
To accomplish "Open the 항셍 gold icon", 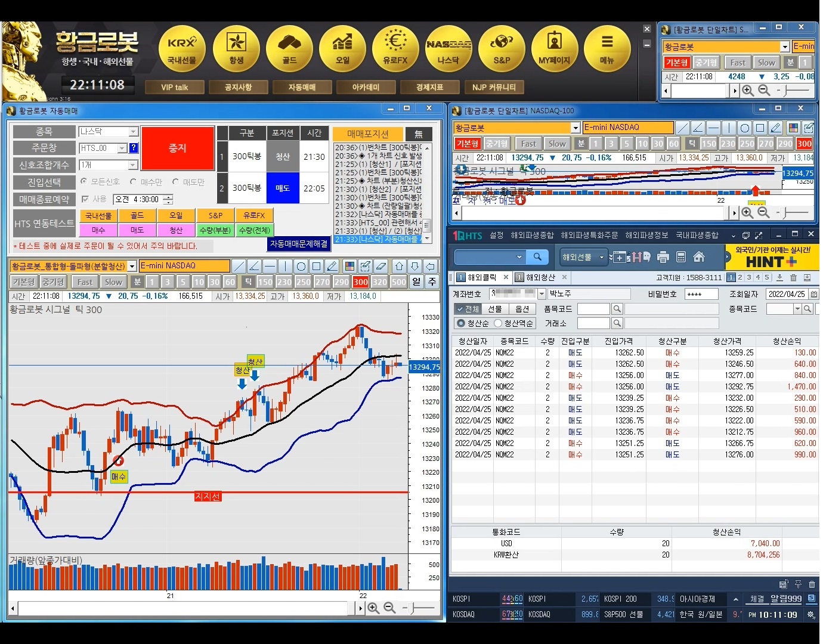I will tap(236, 48).
